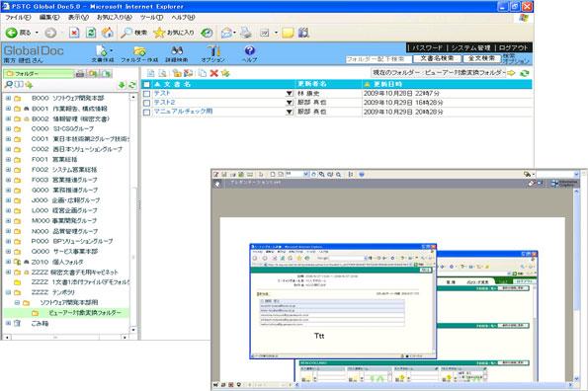This screenshot has width=588, height=391.
Task: Select the ビューアー対象変換フォルダー tree item
Action: click(85, 313)
